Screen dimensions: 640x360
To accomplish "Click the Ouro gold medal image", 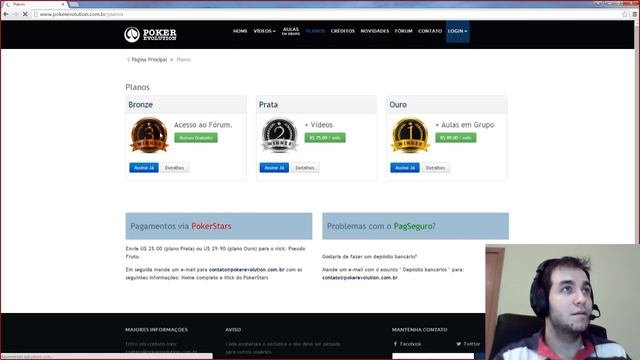I will [410, 135].
